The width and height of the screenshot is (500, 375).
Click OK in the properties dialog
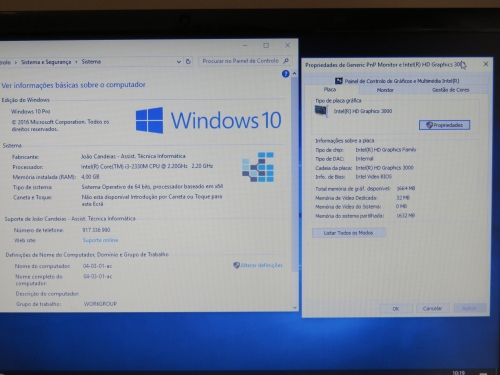pos(396,308)
